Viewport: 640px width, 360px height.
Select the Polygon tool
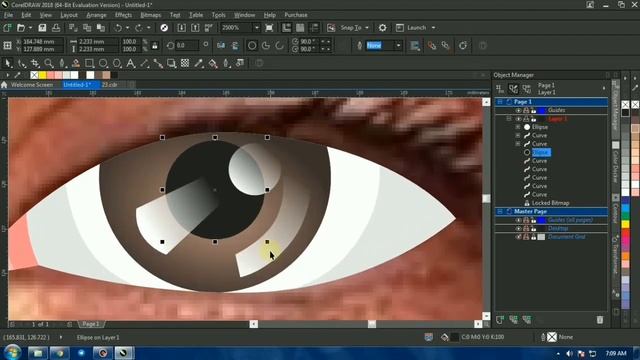point(117,63)
